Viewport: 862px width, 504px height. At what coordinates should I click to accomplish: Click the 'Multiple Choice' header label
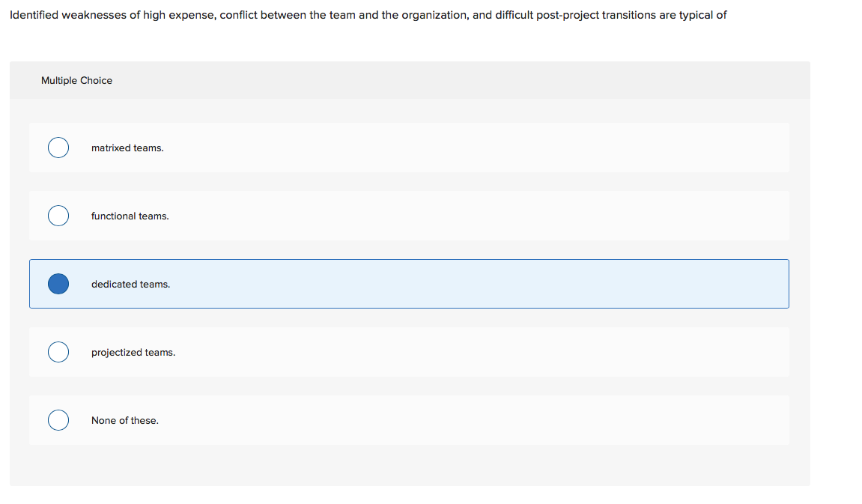[76, 81]
